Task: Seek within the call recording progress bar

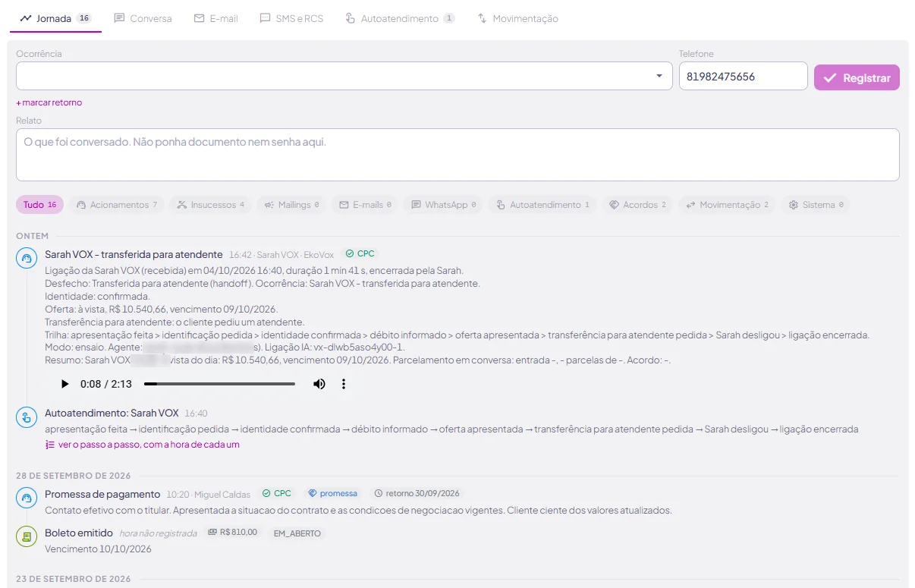Action: coord(219,384)
